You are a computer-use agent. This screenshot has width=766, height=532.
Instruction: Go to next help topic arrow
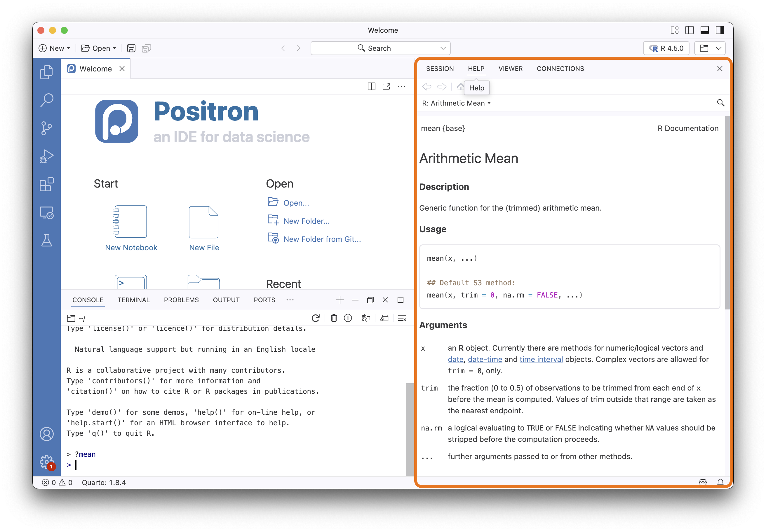[x=442, y=87]
